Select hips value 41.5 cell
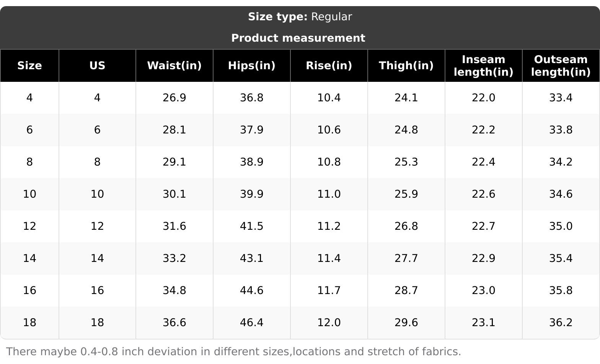Image resolution: width=600 pixels, height=364 pixels. point(251,226)
